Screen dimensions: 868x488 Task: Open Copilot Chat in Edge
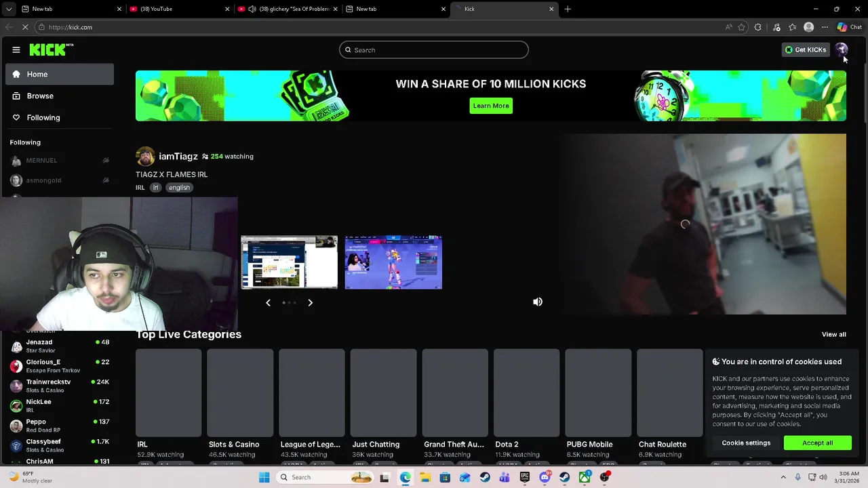pos(849,27)
